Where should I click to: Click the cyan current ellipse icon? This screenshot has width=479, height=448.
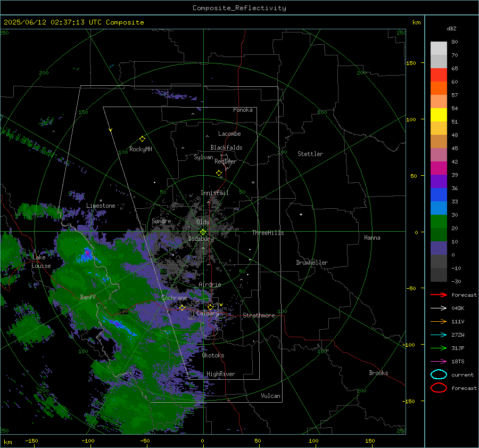[x=439, y=374]
